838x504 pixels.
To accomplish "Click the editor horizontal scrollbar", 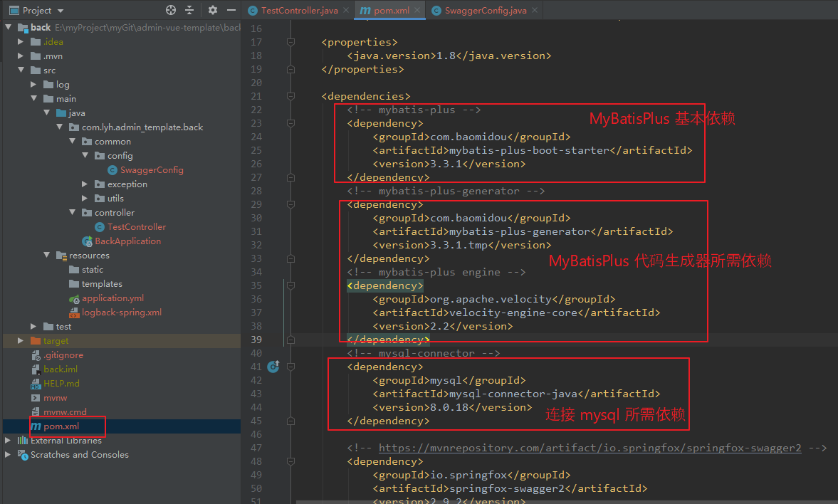I will (566, 502).
